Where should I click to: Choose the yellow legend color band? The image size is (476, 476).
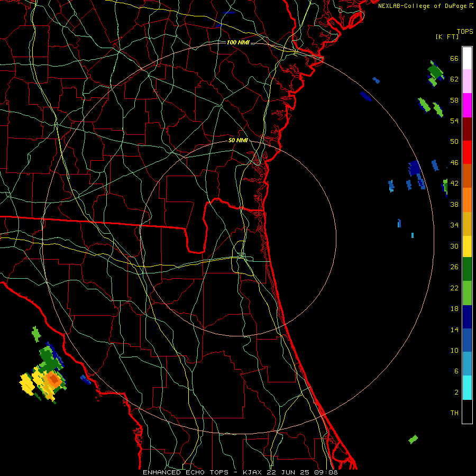click(467, 246)
